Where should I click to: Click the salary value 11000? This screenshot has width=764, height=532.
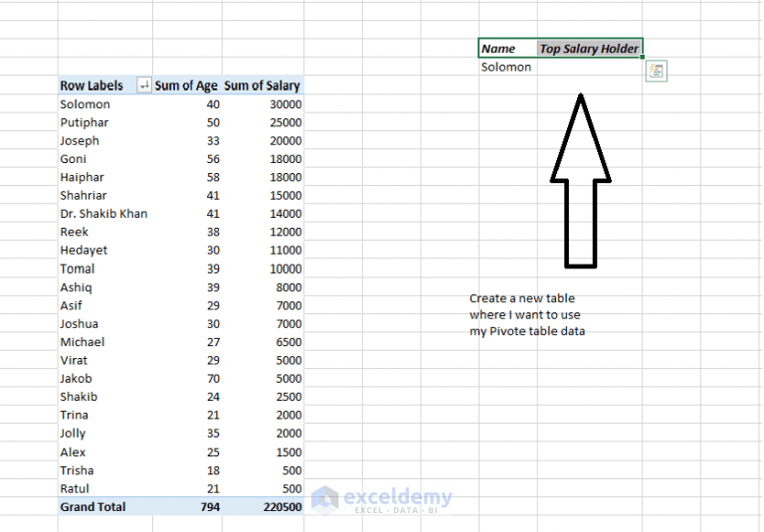(286, 251)
